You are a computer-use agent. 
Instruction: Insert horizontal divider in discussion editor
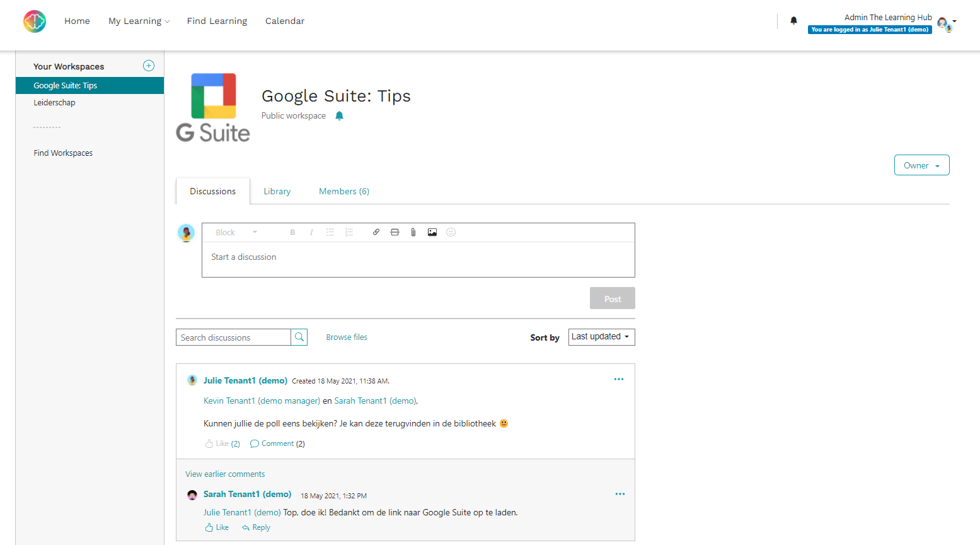point(395,232)
